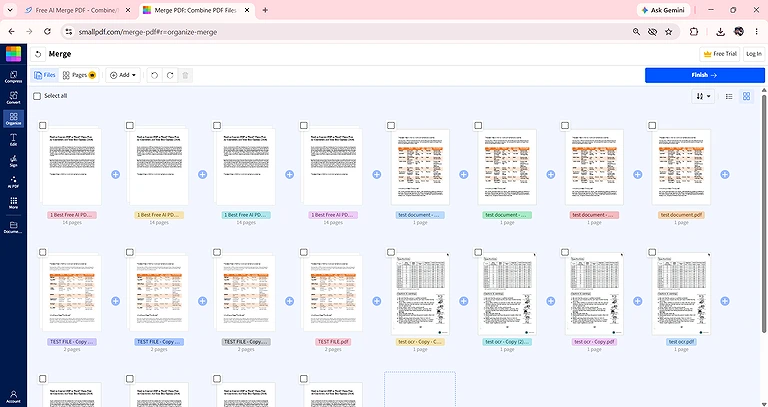Screen dimensions: 768x407
Task: Select the Organize tool in sidebar
Action: 13,119
